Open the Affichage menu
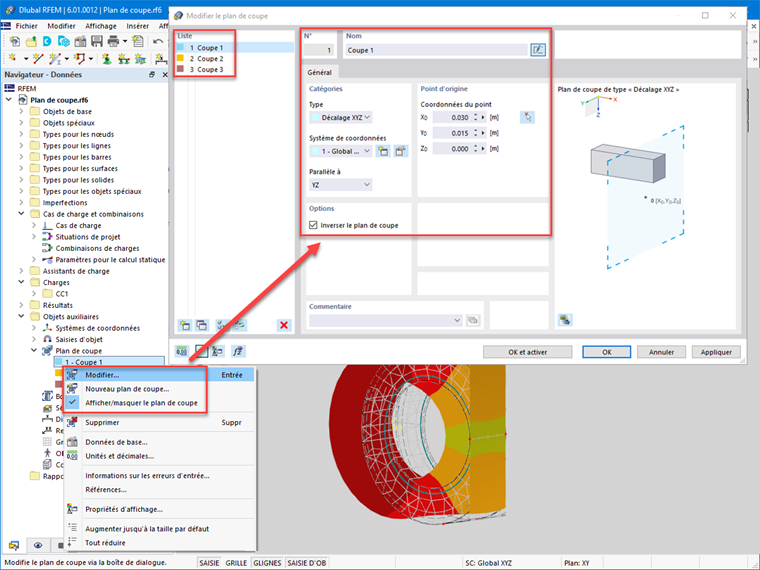Screen dimensions: 760x570 (x=101, y=26)
